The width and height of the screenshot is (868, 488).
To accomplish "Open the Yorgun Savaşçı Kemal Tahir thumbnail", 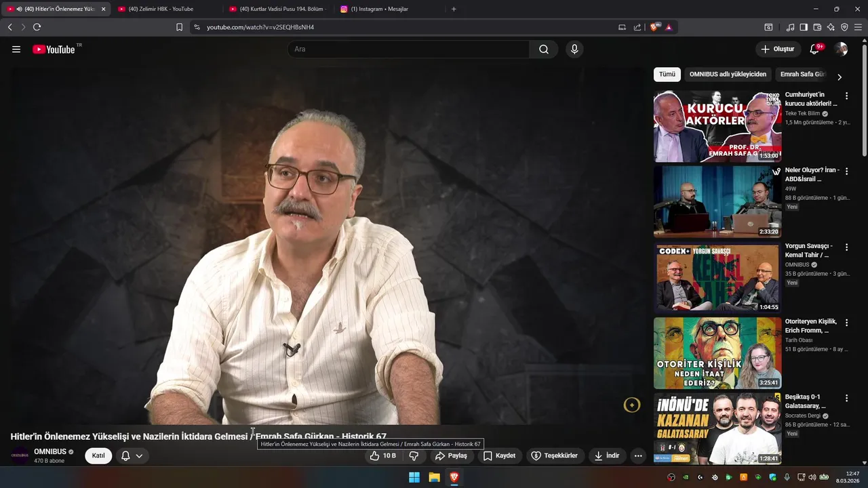I will tap(717, 278).
